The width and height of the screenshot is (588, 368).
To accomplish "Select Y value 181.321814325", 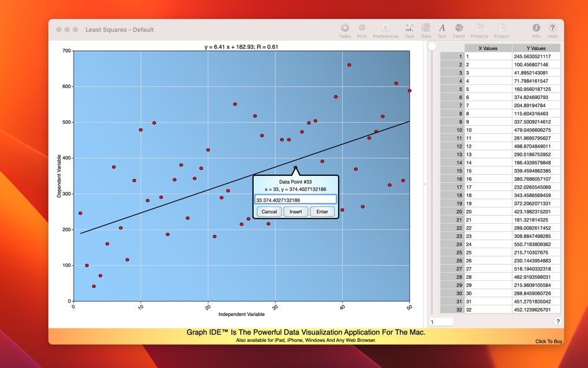I will (x=536, y=220).
